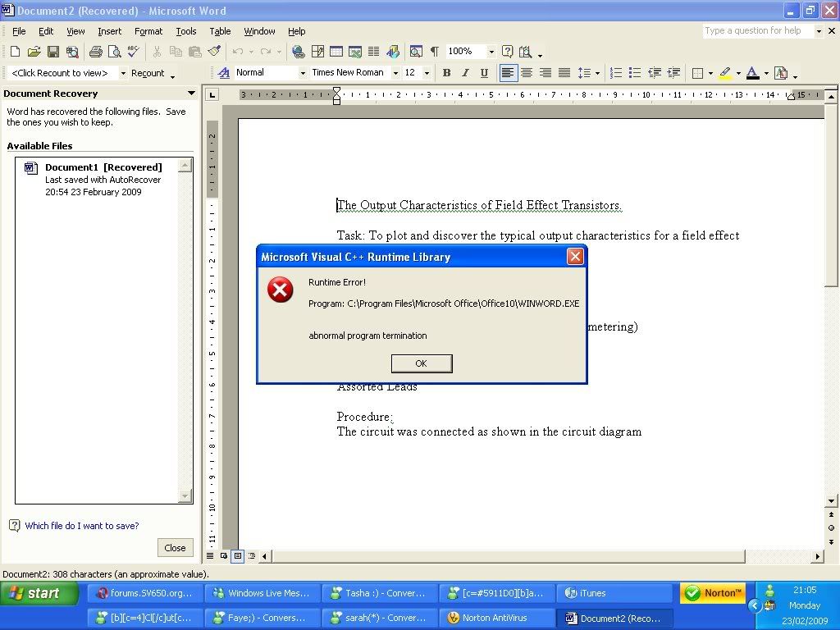The width and height of the screenshot is (840, 630).
Task: Click the Windows start button
Action: 38,594
